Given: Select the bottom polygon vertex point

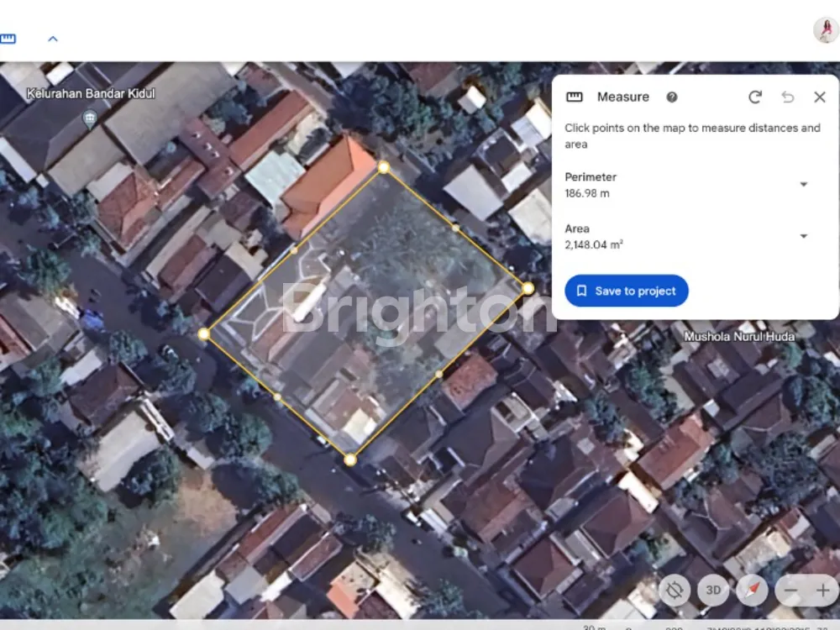Looking at the screenshot, I should 350,459.
